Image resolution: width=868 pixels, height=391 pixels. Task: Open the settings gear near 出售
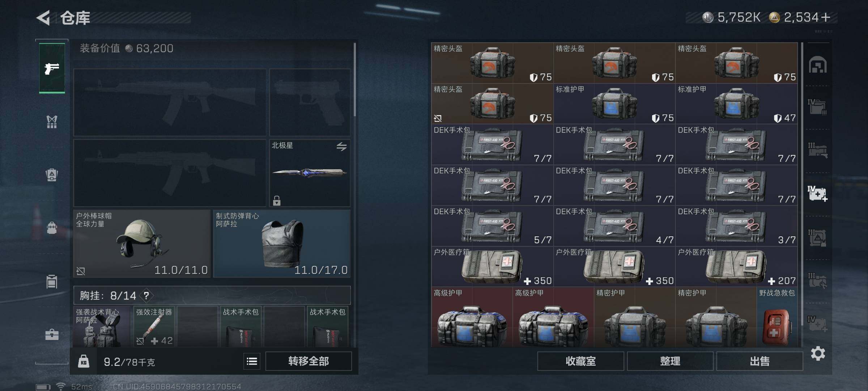(x=818, y=354)
